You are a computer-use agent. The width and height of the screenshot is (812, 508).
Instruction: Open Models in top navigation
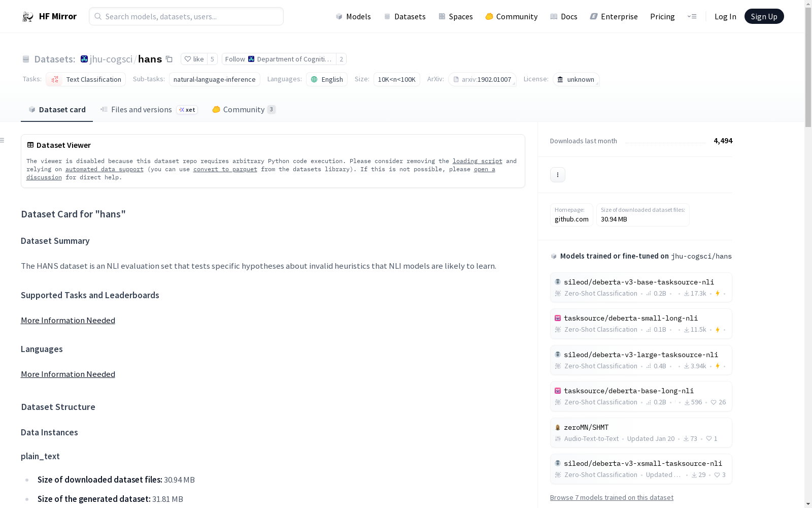point(353,17)
